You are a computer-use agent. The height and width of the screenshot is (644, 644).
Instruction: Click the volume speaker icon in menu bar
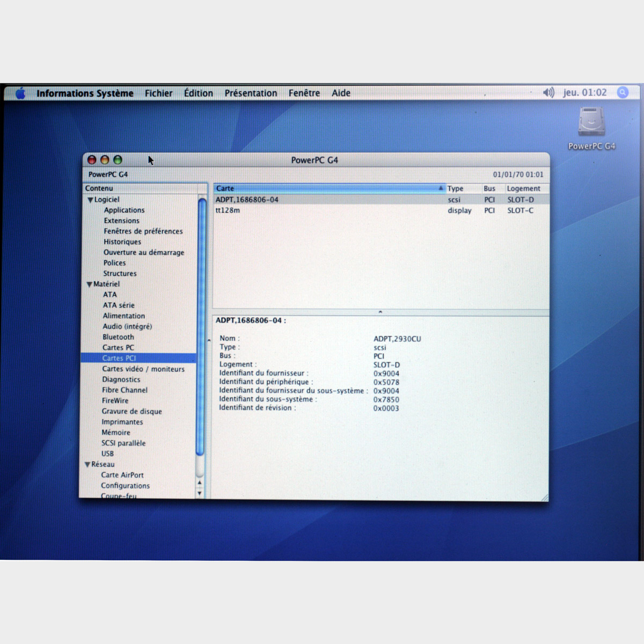[548, 92]
